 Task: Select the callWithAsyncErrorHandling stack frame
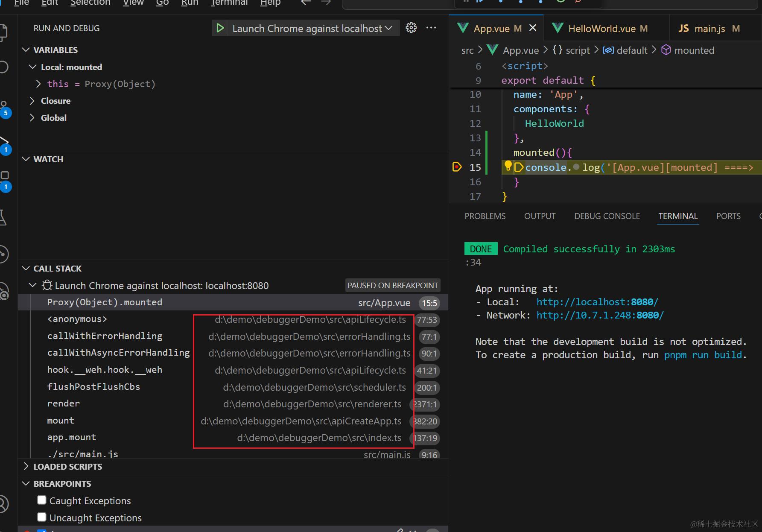point(233,353)
